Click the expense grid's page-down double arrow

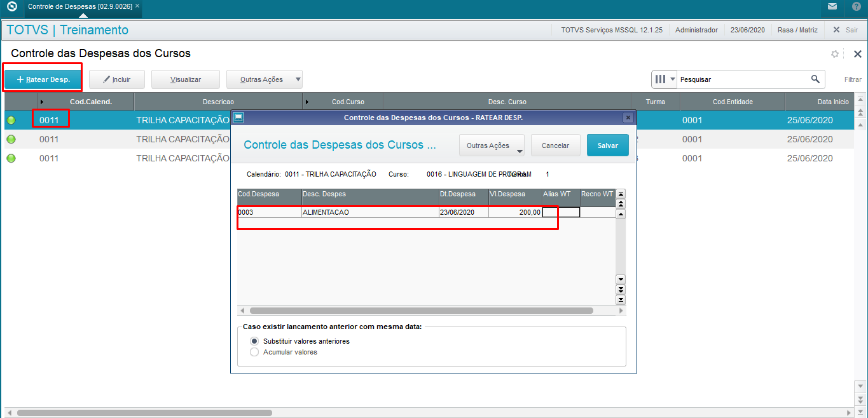[x=621, y=290]
